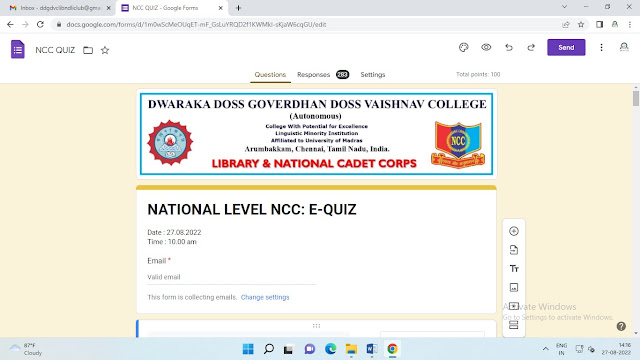The image size is (640, 360).
Task: Open a new browser tab
Action: 238,8
